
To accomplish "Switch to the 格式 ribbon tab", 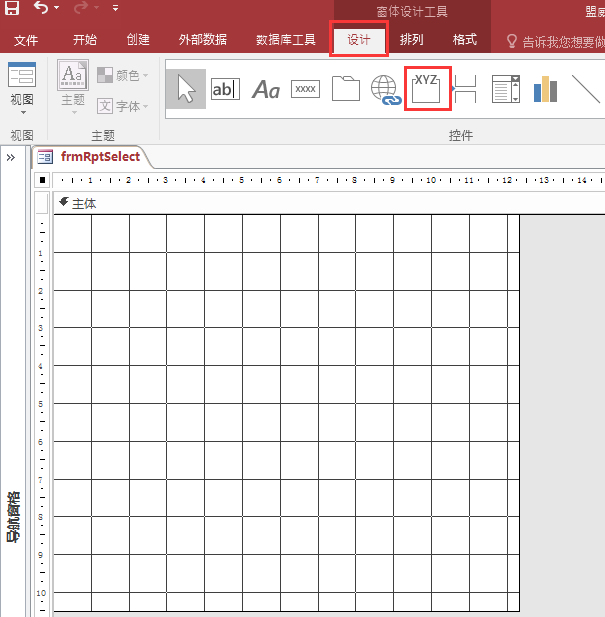I will tap(465, 40).
